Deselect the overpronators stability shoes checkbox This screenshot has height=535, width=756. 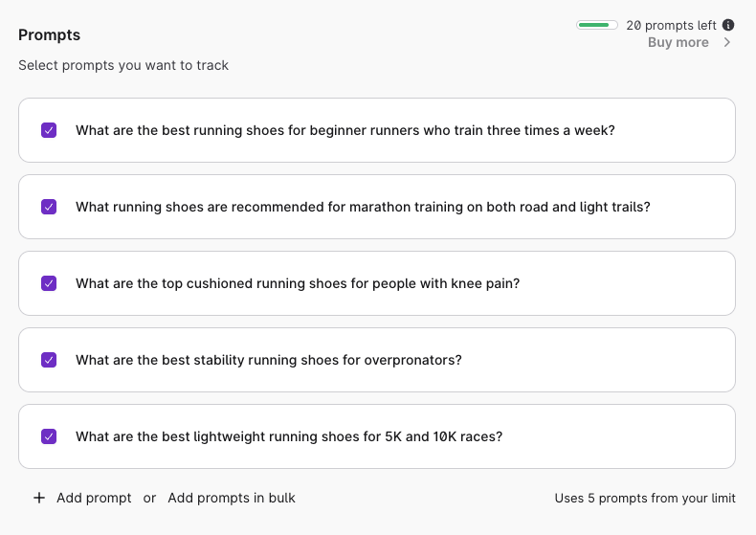tap(49, 360)
